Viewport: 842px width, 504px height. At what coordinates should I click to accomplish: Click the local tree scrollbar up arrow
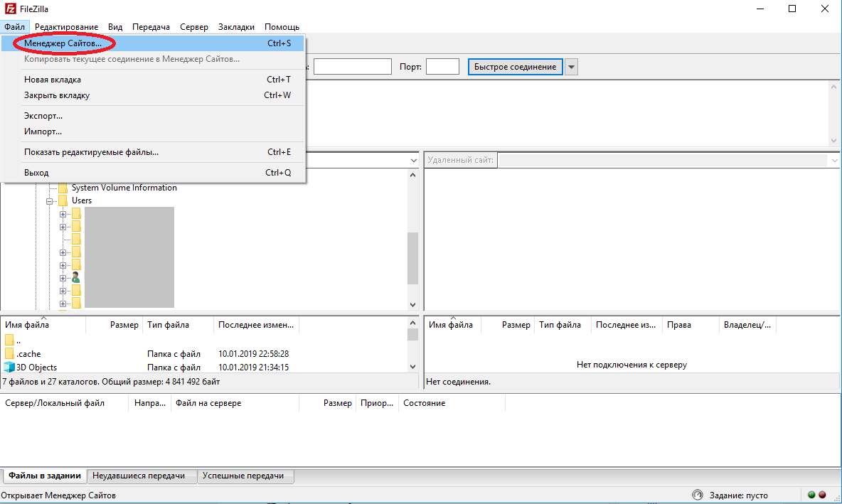click(x=412, y=175)
